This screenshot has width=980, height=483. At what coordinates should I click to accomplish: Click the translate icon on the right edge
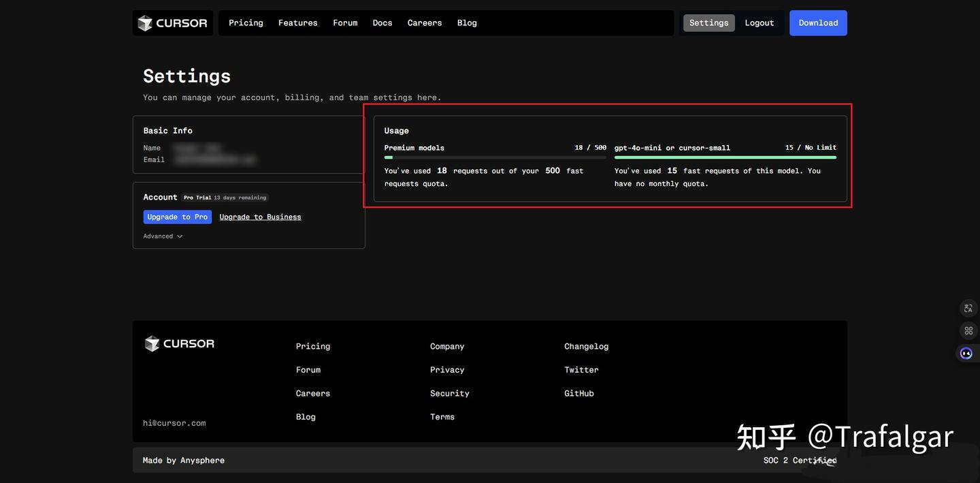tap(968, 308)
